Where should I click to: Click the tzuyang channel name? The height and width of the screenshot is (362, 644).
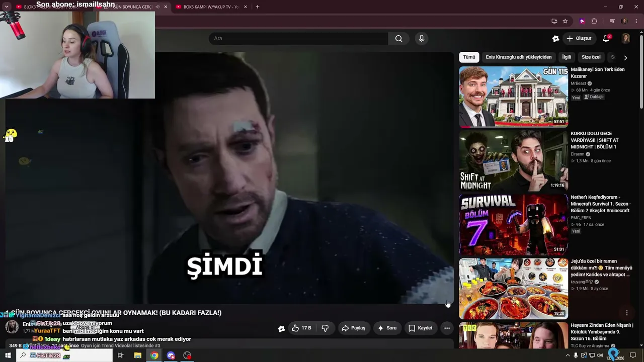(x=583, y=282)
